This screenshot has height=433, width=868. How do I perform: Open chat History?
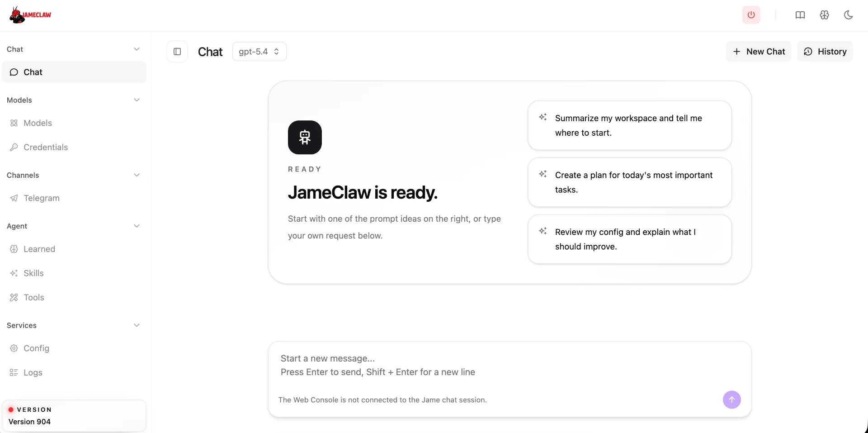tap(825, 52)
